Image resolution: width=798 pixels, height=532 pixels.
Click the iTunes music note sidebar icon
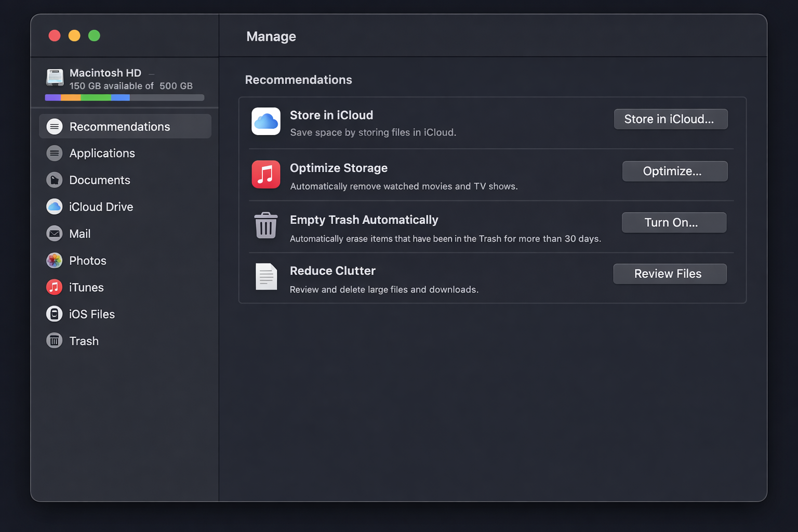point(55,287)
